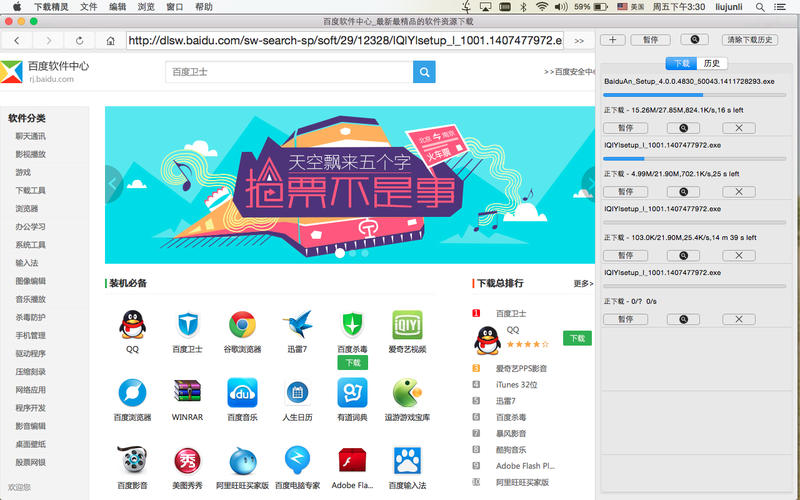800x500 pixels.
Task: Open 美图秀秀 icon
Action: point(187,461)
